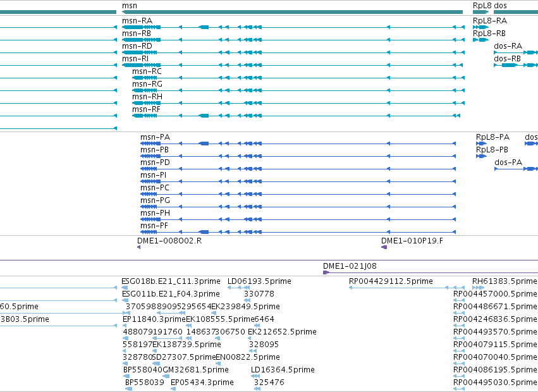Click the RP004495030.5prime EST label
This screenshot has height=392, width=538.
[495, 383]
